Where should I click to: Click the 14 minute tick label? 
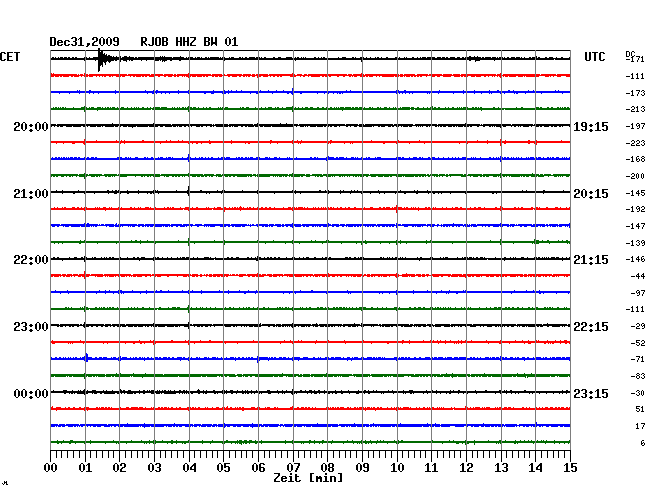tap(535, 467)
